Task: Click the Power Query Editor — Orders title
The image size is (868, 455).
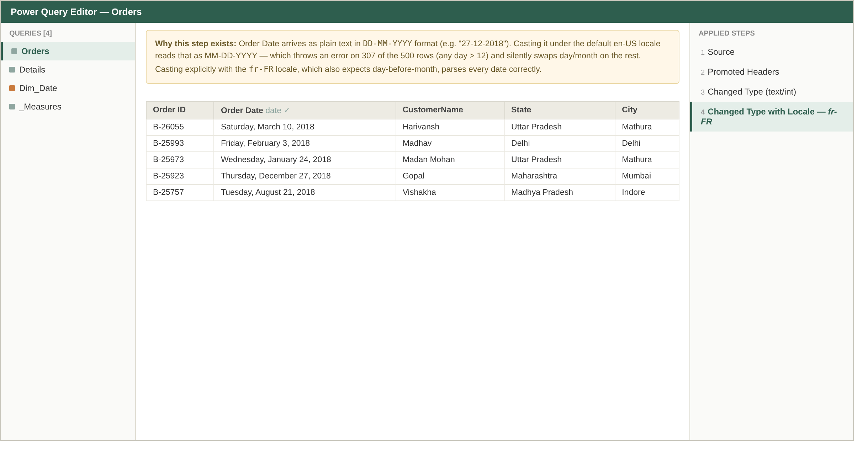Action: click(76, 12)
